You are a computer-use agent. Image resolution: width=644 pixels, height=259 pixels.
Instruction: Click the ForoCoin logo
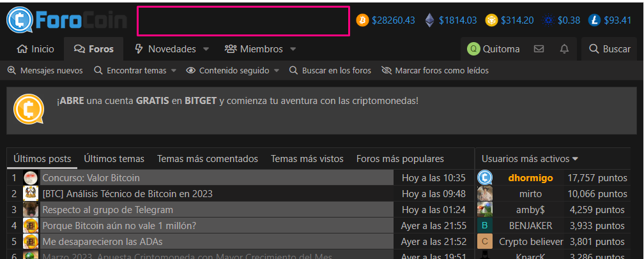coord(66,20)
